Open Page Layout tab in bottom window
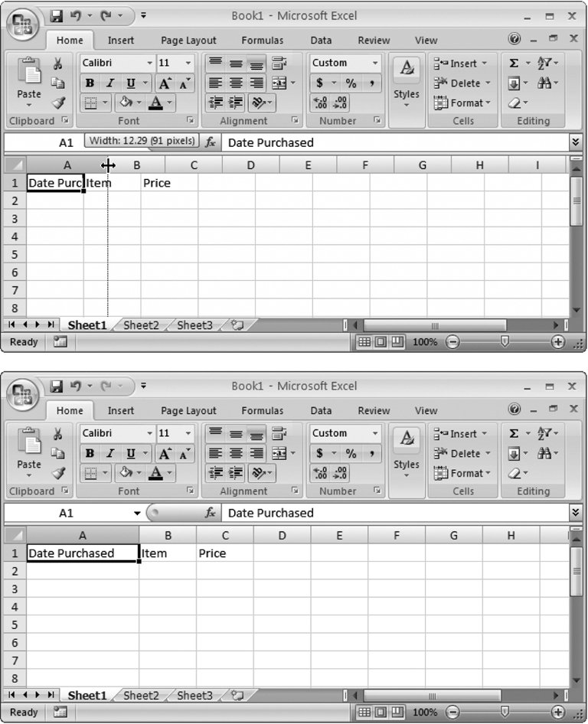 tap(188, 410)
